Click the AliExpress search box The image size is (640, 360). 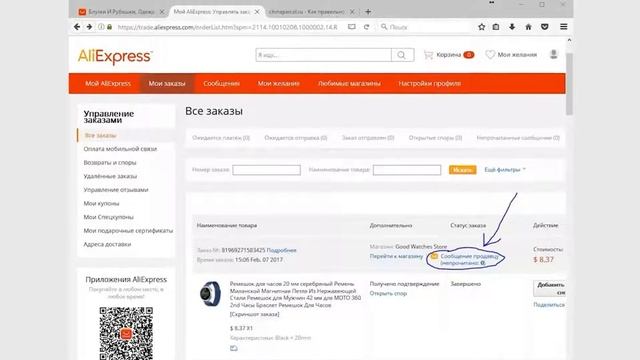click(324, 55)
